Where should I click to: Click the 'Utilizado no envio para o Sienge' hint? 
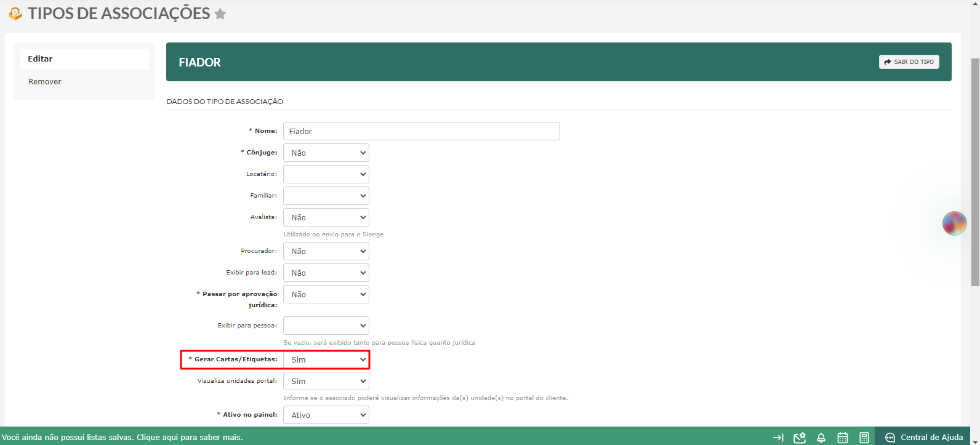coord(333,235)
